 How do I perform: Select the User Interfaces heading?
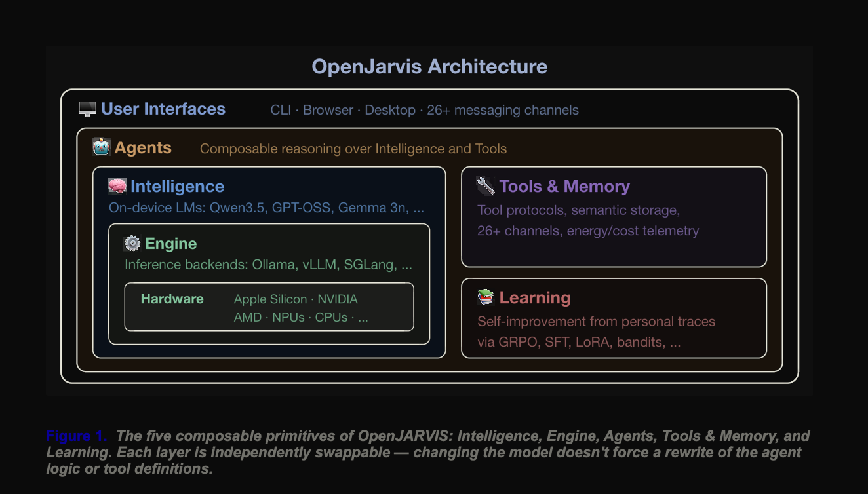[163, 109]
